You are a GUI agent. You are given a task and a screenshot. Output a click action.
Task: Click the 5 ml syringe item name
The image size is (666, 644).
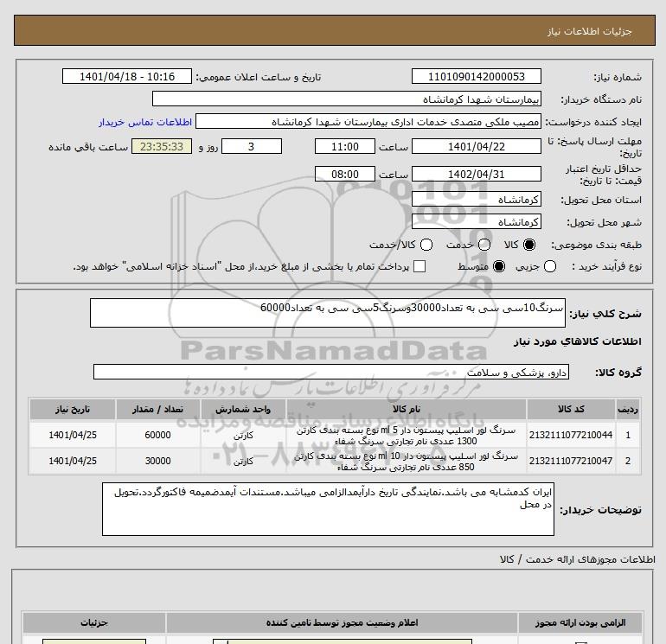406,436
